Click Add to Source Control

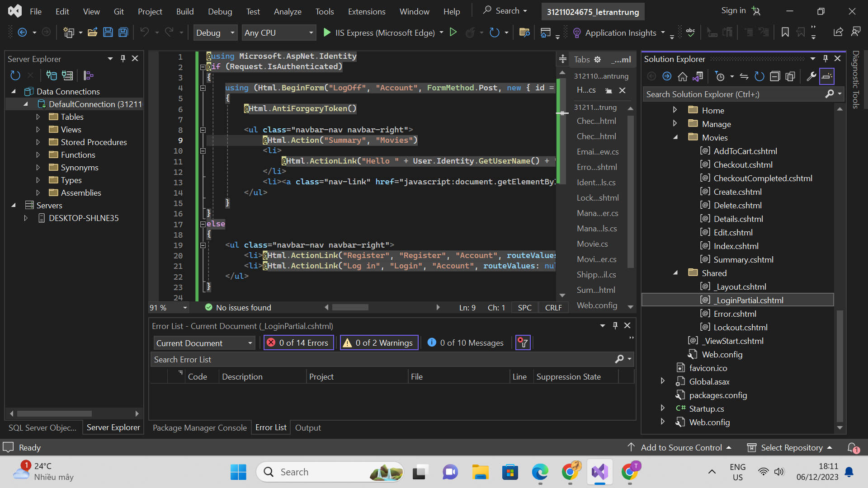tap(681, 448)
